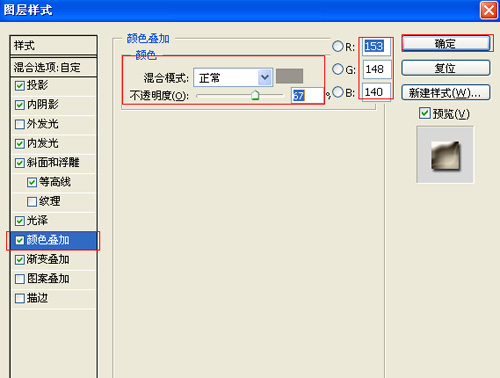Uncheck the 投影 checkbox

click(x=20, y=86)
